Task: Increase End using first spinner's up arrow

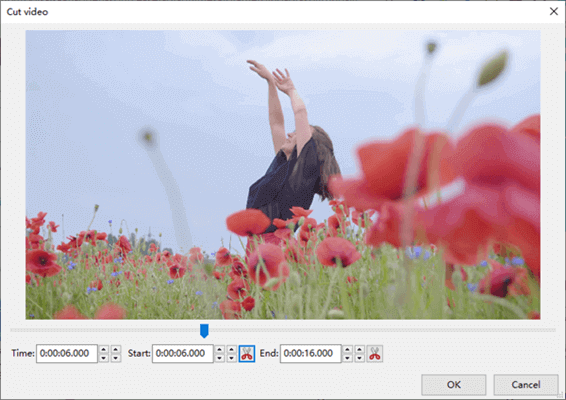Action: [347, 349]
